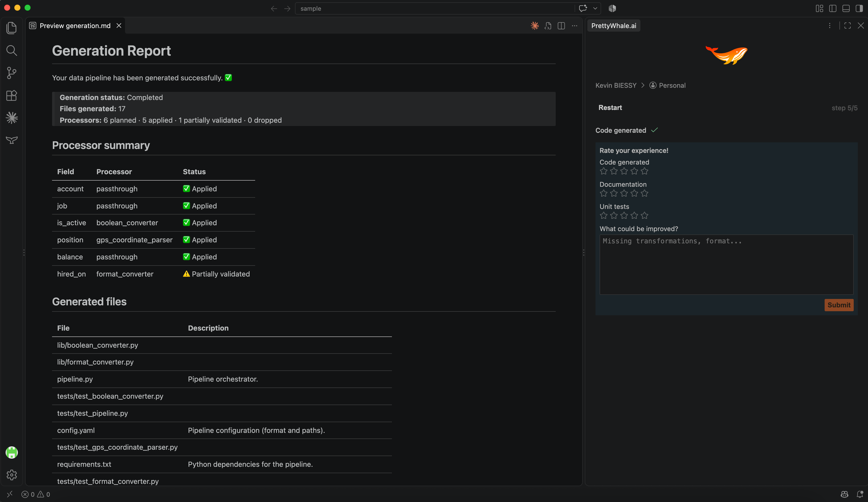
Task: Open notifications bell in status bar
Action: click(x=860, y=494)
